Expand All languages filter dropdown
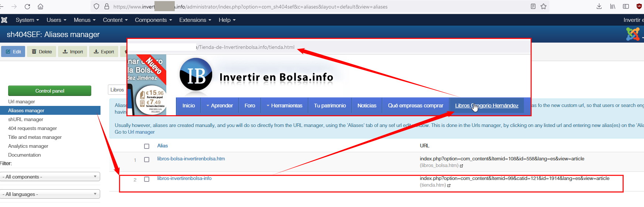This screenshot has height=207, width=644. (x=50, y=194)
